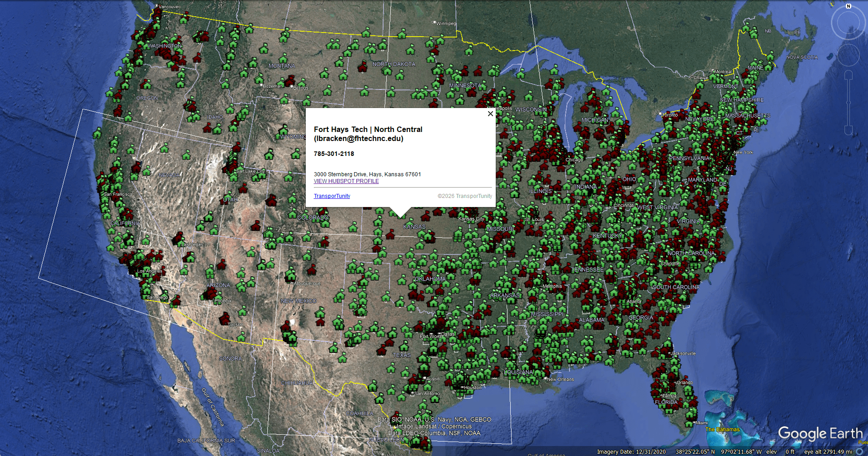Click the San Francisco city label

(x=118, y=194)
